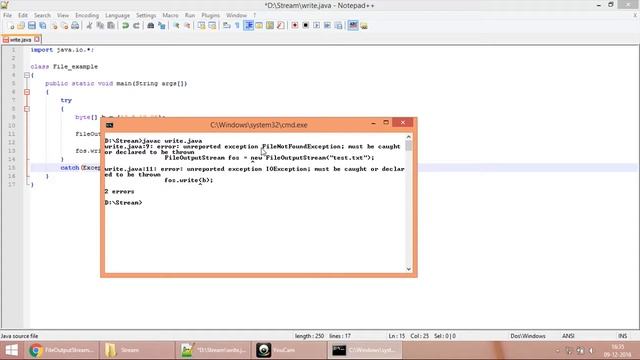Collapse the try block fold marker on line 8

click(x=27, y=109)
